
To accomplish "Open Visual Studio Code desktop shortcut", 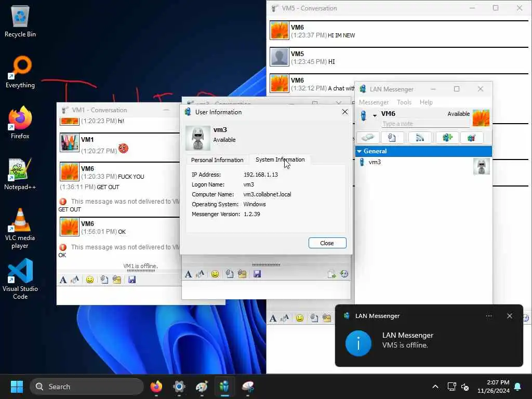I will click(20, 279).
